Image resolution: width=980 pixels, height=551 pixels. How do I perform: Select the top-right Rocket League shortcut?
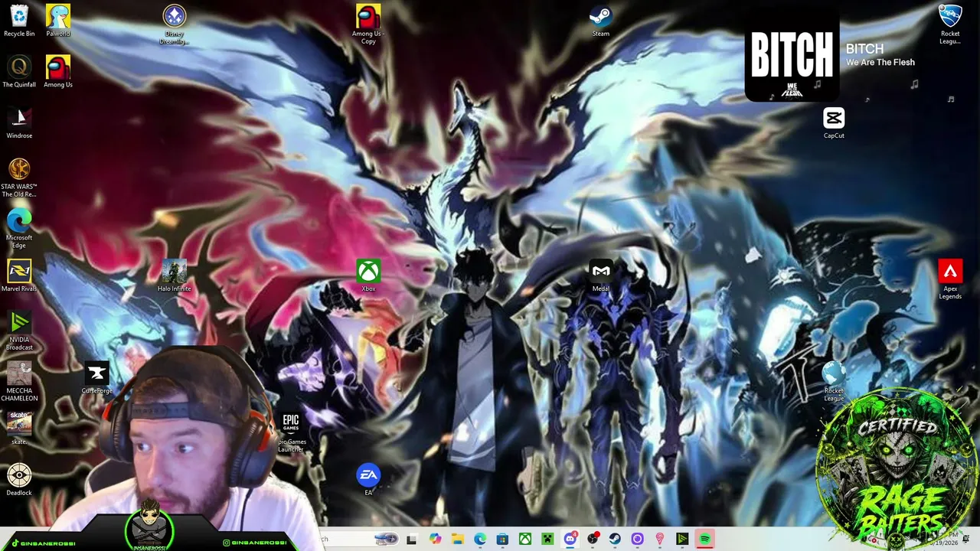tap(950, 24)
